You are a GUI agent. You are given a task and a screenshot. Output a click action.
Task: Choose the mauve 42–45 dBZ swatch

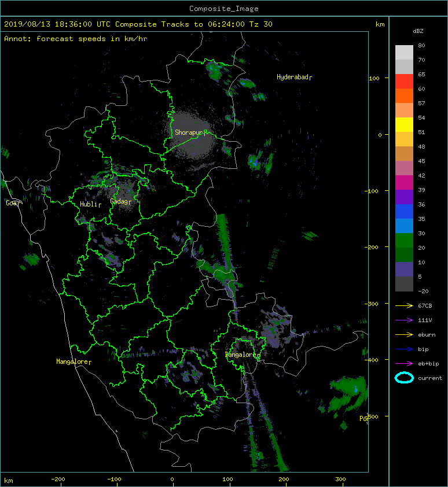(x=404, y=168)
